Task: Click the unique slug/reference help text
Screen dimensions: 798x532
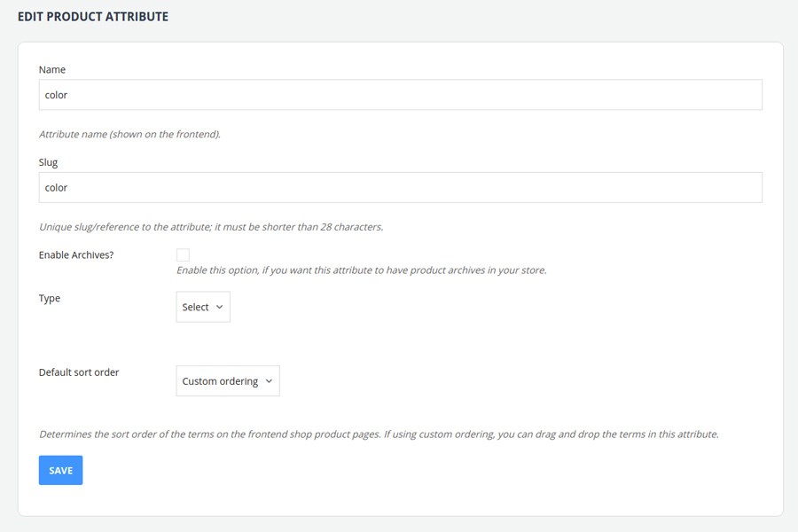Action: pos(211,227)
